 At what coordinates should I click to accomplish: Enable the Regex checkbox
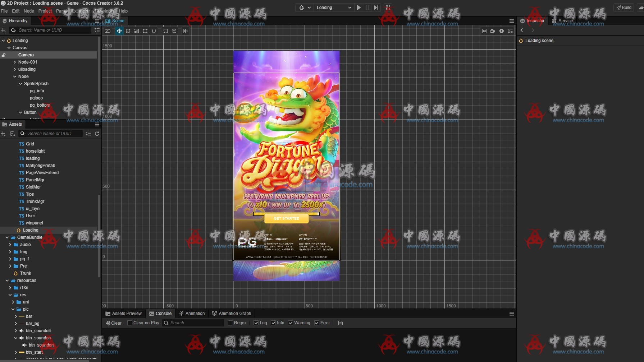[x=230, y=323]
